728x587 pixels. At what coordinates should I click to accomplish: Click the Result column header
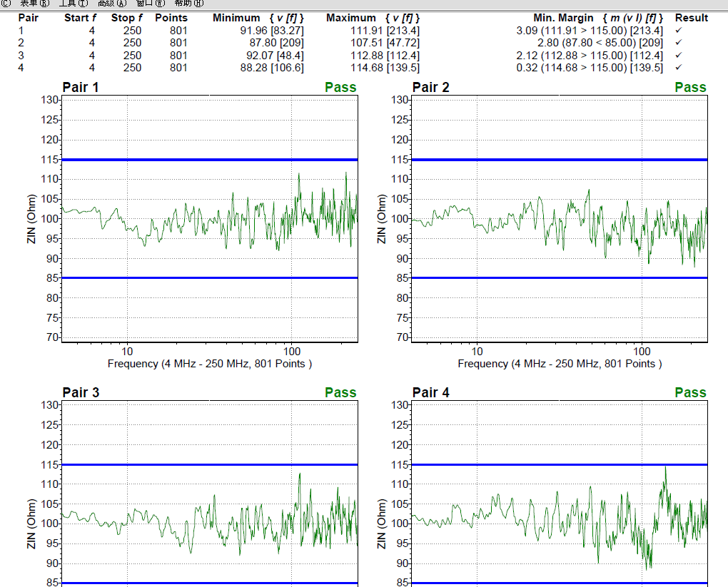click(x=691, y=18)
